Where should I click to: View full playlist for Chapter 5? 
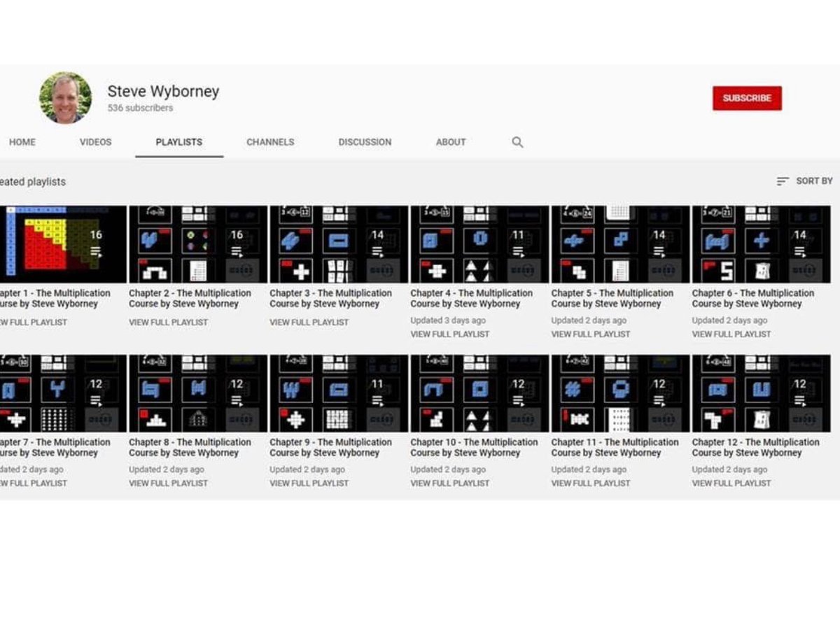(591, 334)
